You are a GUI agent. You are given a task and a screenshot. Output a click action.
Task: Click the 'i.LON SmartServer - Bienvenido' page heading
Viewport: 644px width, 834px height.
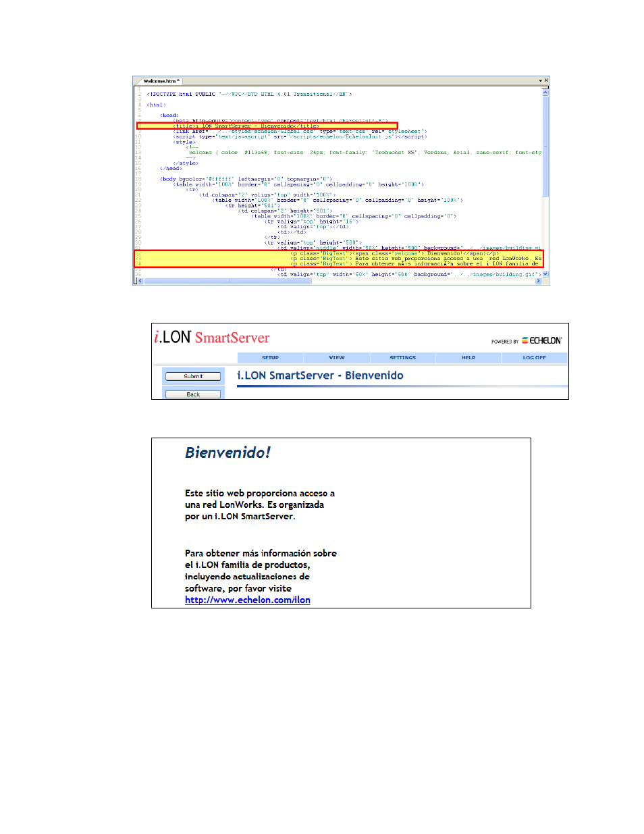point(320,375)
